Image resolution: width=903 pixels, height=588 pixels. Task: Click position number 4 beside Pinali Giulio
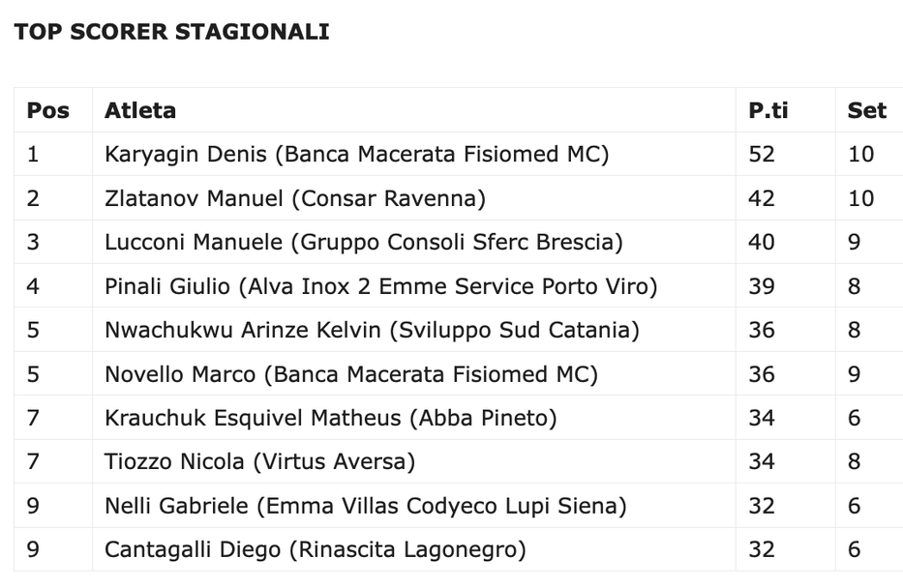coord(33,286)
